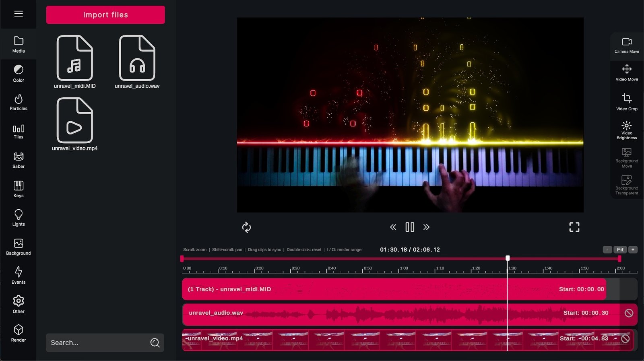Select the unravel_midi.MID file
644x361 pixels.
click(x=75, y=62)
